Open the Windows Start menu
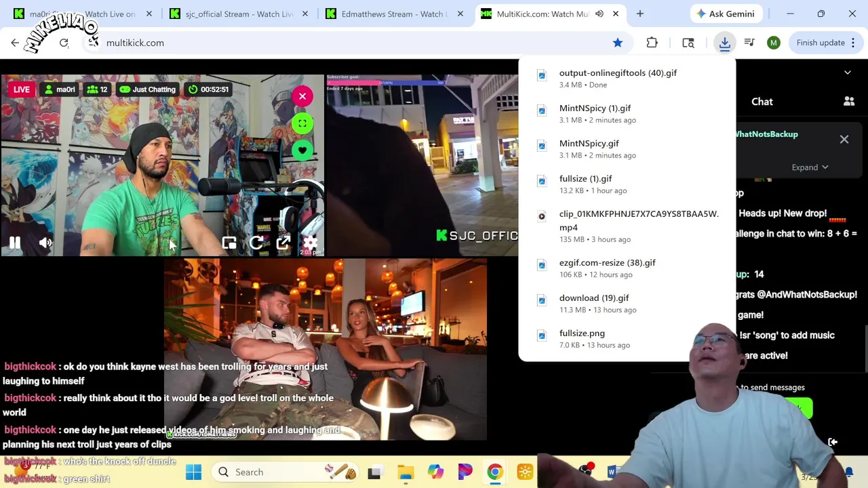868x488 pixels. coord(193,472)
